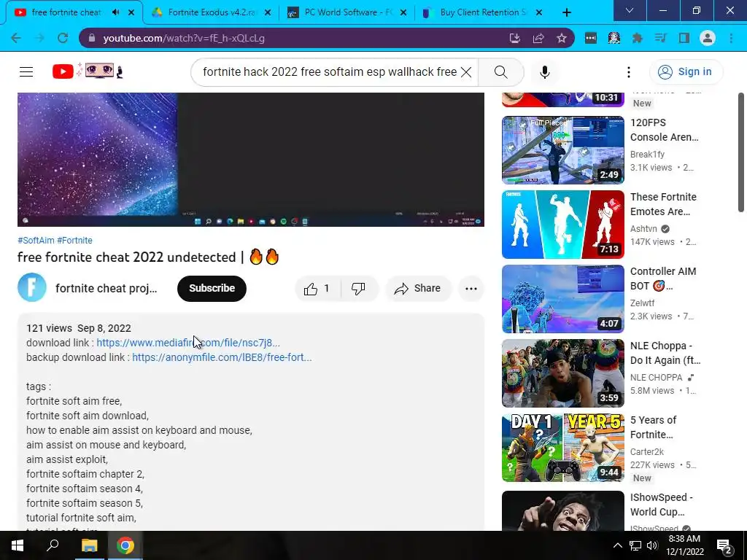Close the Fortnite Exodus v4.2 tab
The height and width of the screenshot is (560, 747).
click(x=268, y=12)
